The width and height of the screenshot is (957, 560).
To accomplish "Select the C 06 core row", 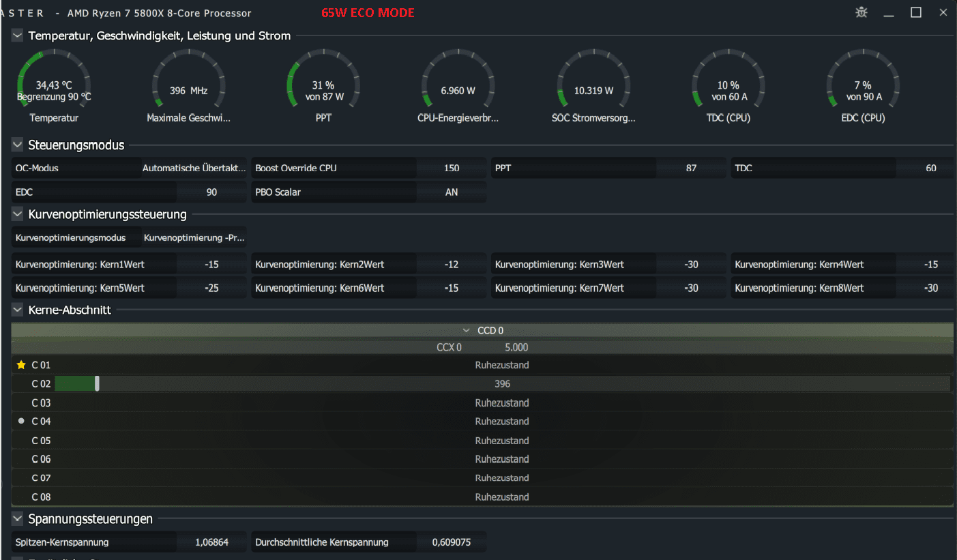I will coord(482,459).
